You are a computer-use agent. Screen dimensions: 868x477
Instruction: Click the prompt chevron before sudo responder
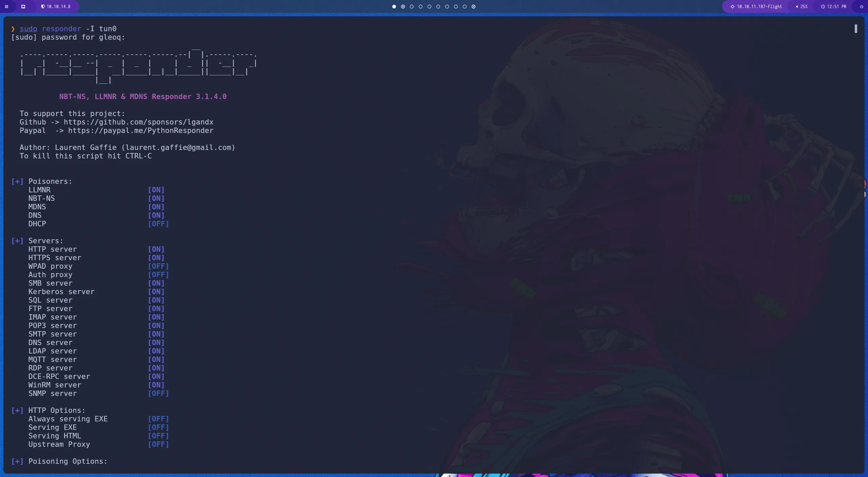13,29
